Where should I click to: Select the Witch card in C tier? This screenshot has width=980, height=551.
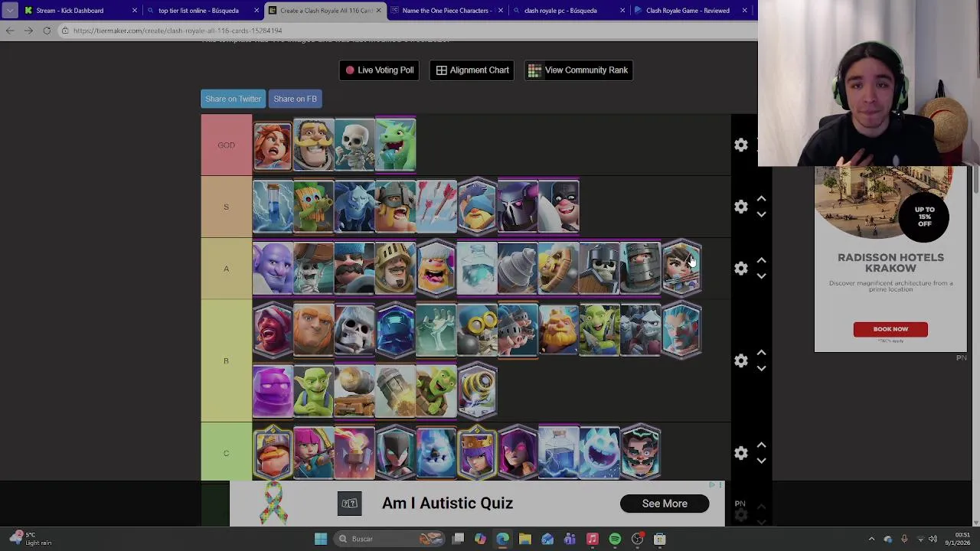518,453
